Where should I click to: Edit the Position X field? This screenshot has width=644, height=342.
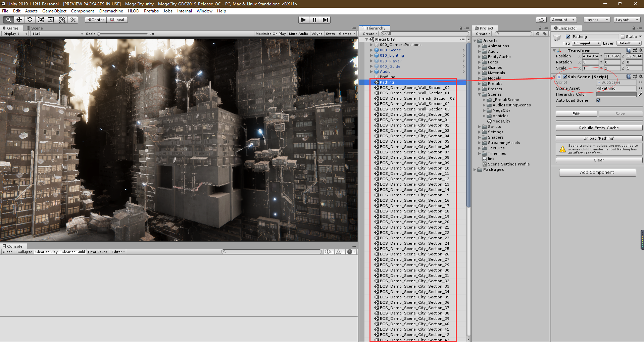591,56
